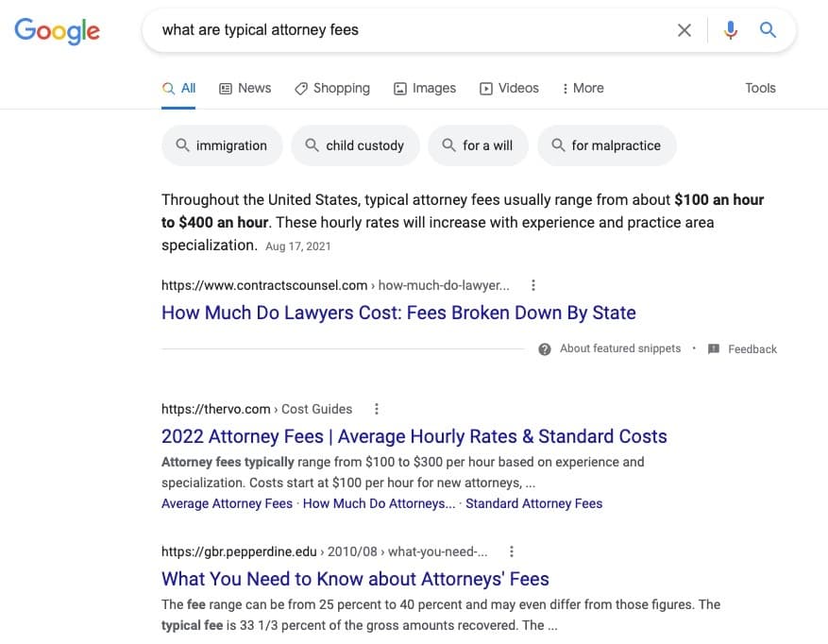Refine search with the immigration chip
828x644 pixels.
(222, 145)
